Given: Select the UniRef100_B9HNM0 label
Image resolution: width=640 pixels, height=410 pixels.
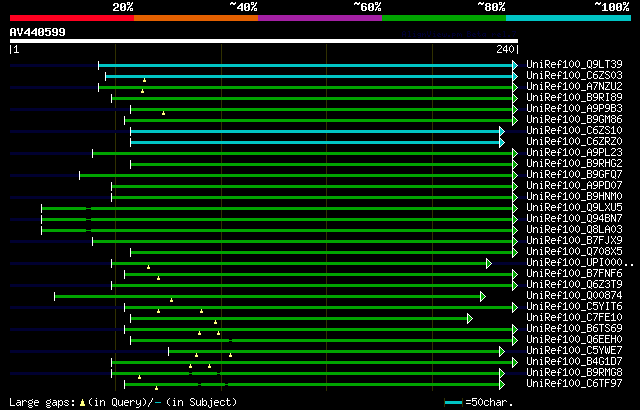Looking at the screenshot, I should pos(574,196).
